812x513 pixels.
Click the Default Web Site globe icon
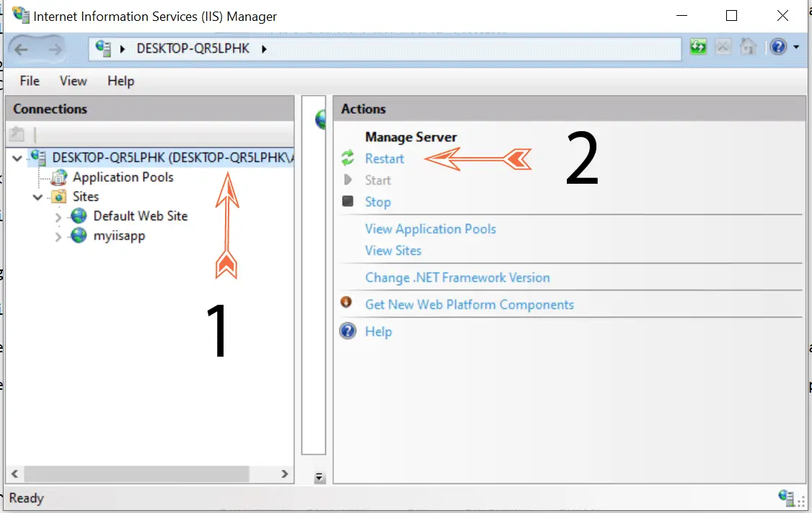[79, 216]
